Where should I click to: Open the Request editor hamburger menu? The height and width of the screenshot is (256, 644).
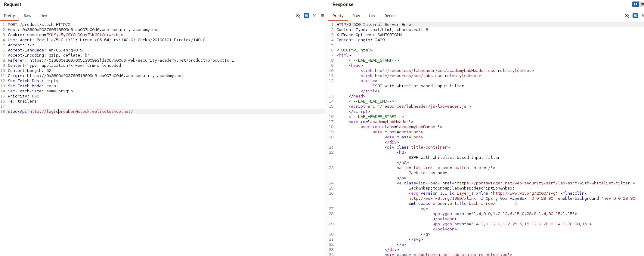coord(323,16)
